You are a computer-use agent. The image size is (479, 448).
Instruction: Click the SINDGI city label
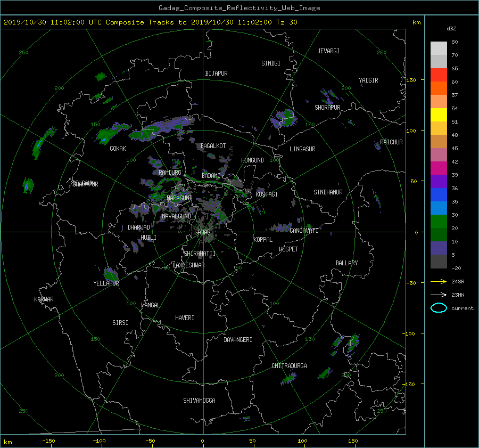271,63
